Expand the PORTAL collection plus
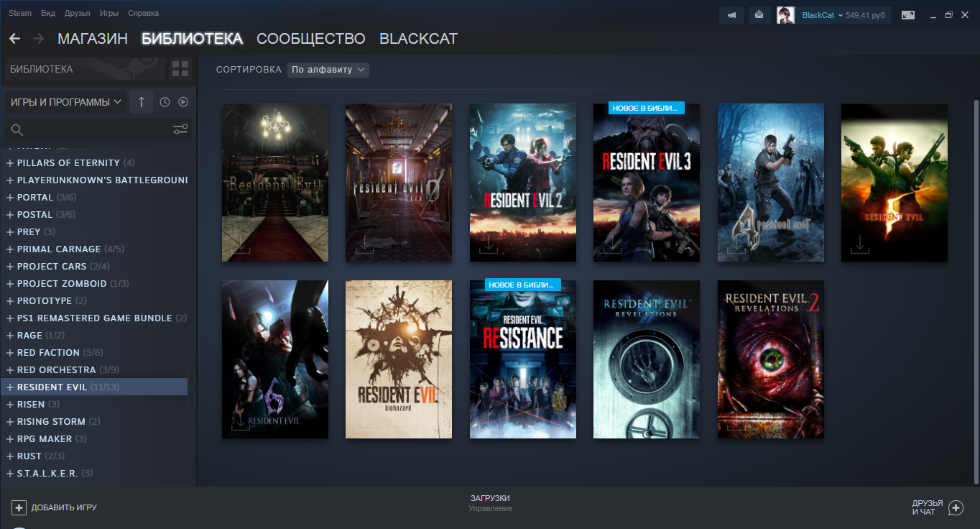980x529 pixels. coord(10,197)
